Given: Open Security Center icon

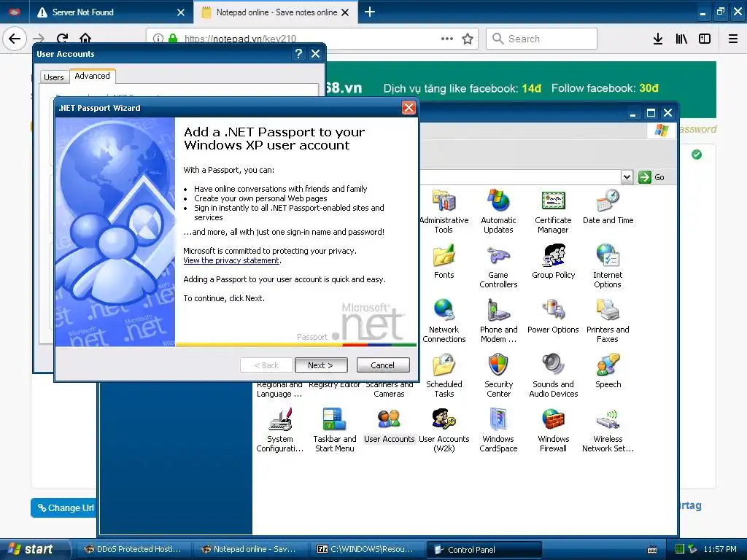Looking at the screenshot, I should [498, 376].
